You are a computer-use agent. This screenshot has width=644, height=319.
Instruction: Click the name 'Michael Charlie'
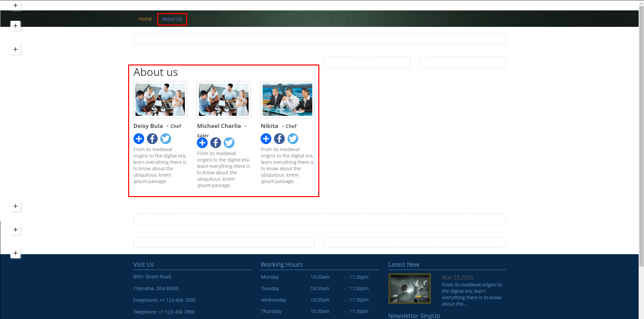click(x=219, y=126)
